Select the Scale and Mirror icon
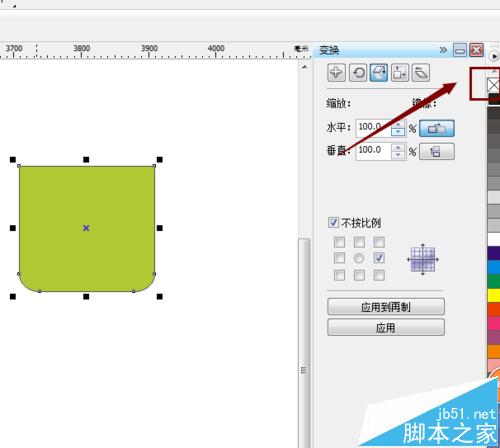Viewport: 500px width, 448px height. [x=379, y=72]
